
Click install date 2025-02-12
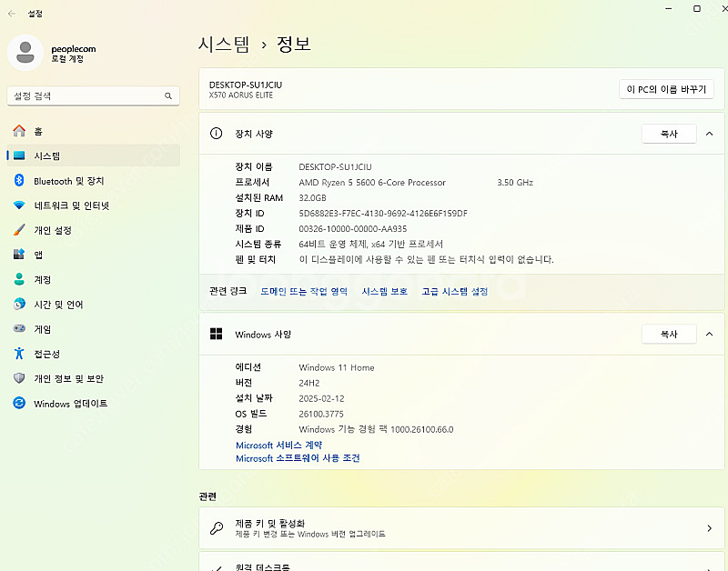pyautogui.click(x=321, y=398)
